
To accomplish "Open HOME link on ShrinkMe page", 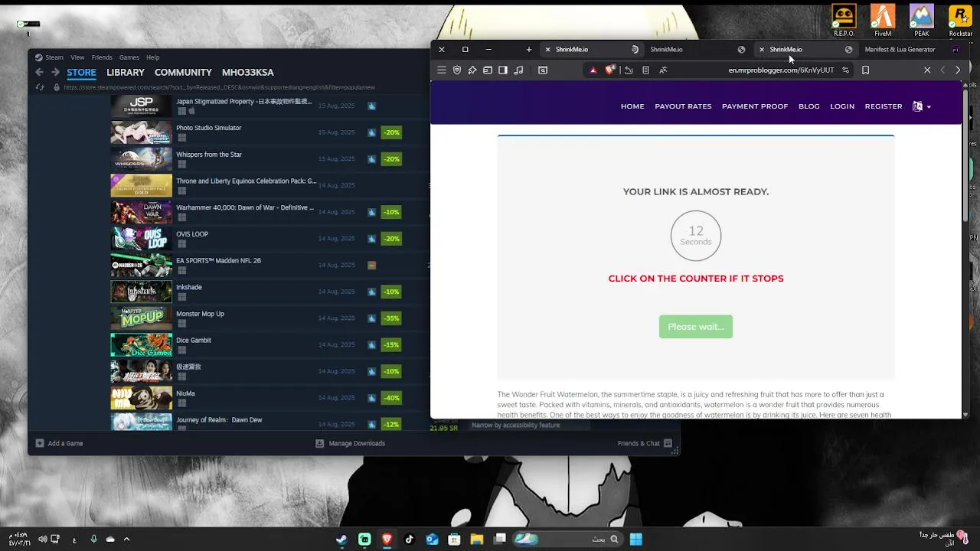I will click(x=632, y=106).
